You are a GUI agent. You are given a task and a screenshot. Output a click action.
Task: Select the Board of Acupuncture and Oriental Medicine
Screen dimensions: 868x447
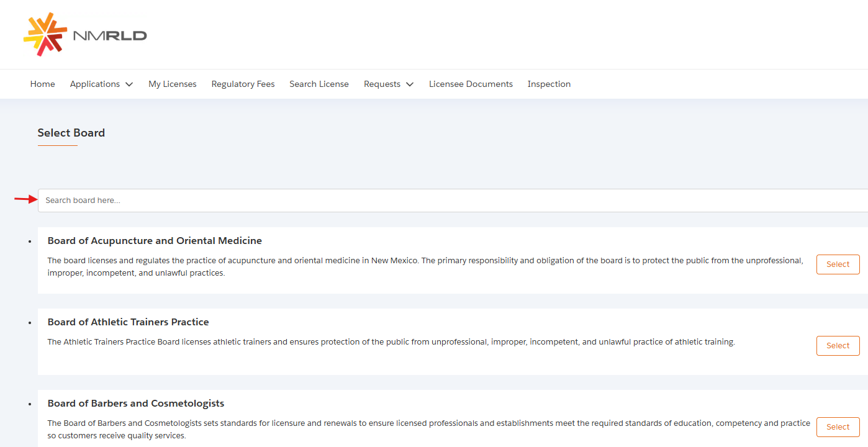point(837,264)
